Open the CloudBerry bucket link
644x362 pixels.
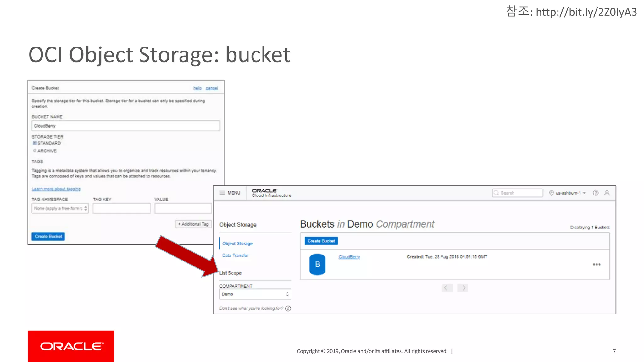[x=349, y=257]
